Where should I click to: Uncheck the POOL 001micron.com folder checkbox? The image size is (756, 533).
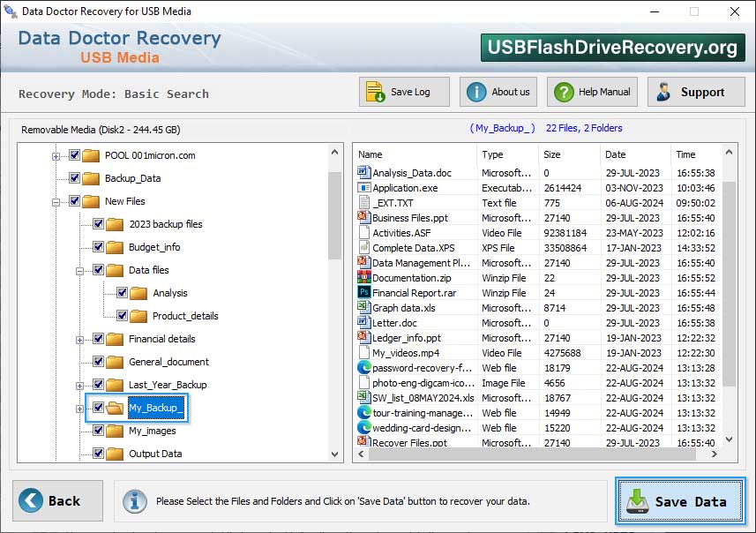(74, 155)
